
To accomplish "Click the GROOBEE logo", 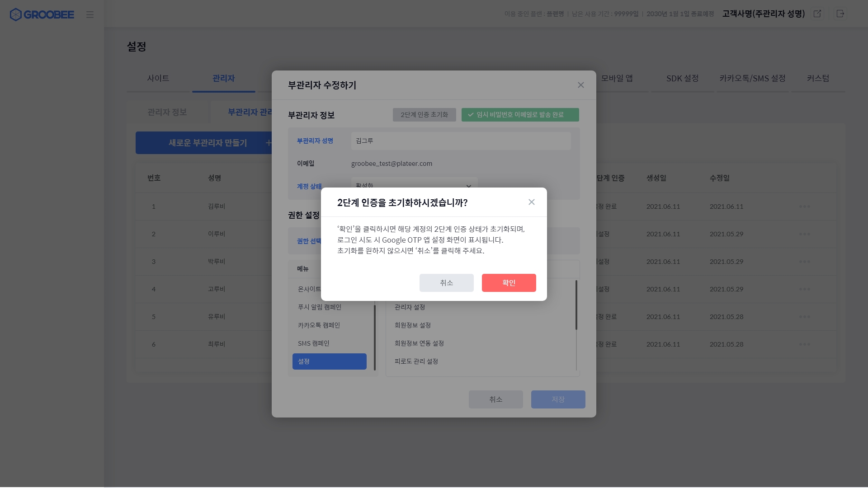I will 42,14.
